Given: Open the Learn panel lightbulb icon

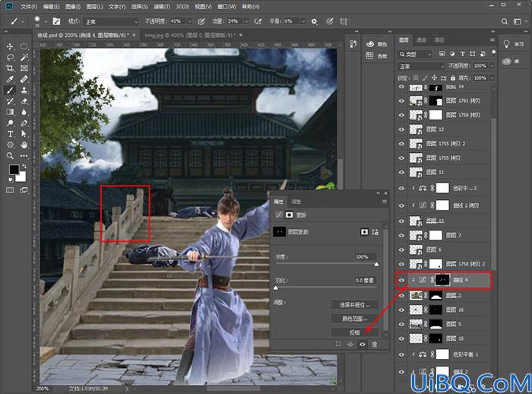Looking at the screenshot, I should click(x=507, y=44).
